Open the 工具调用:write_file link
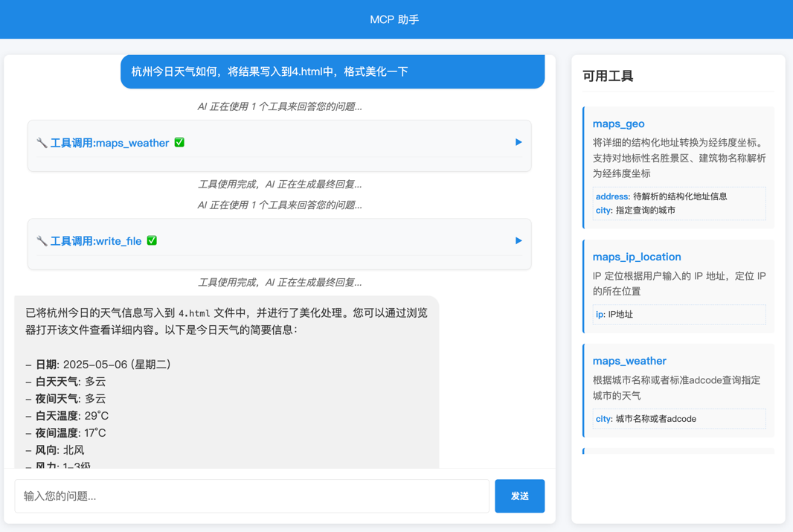The height and width of the screenshot is (532, 793). [x=96, y=241]
